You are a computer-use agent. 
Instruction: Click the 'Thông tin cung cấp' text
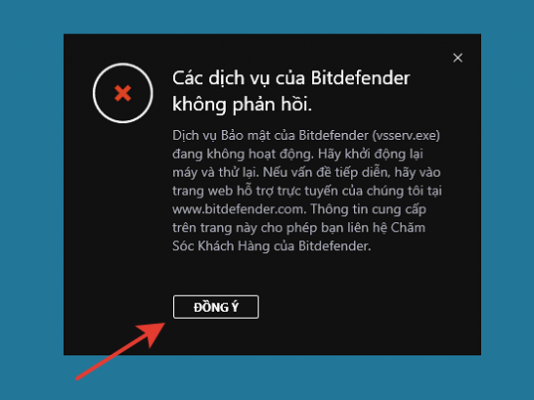(x=368, y=209)
